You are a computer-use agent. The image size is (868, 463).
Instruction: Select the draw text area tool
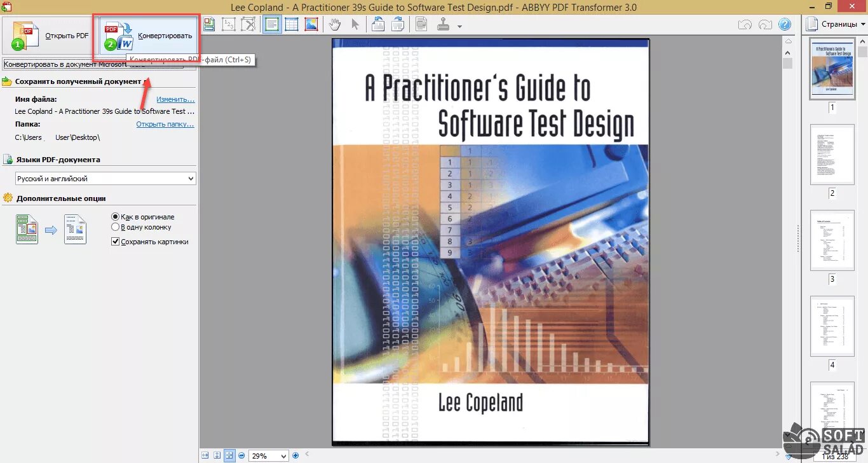point(273,25)
